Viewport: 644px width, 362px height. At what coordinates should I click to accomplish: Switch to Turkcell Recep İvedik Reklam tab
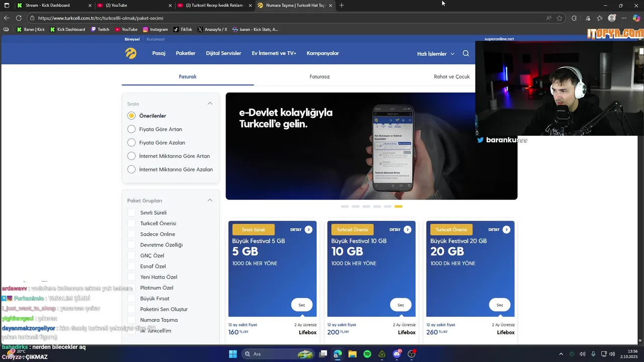click(x=214, y=5)
